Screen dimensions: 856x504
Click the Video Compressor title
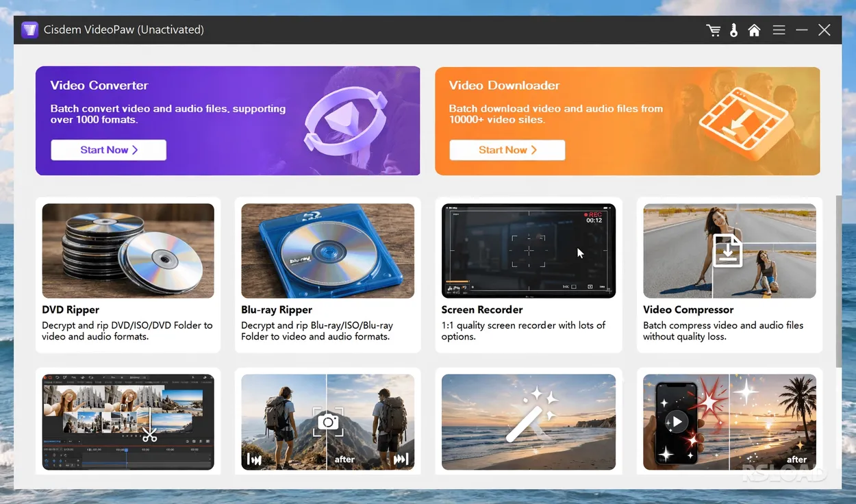click(688, 310)
